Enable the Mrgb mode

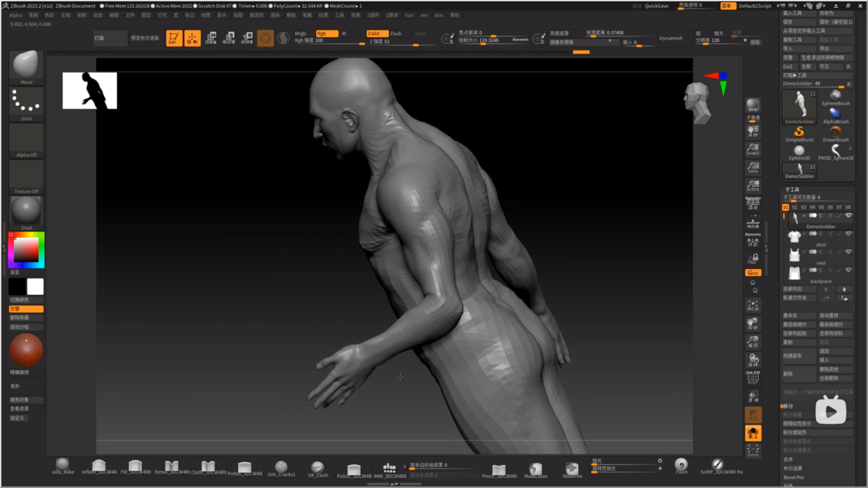300,33
